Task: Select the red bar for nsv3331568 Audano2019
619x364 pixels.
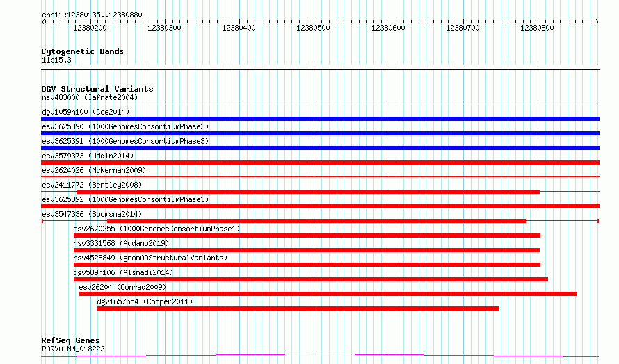Action: (x=306, y=250)
